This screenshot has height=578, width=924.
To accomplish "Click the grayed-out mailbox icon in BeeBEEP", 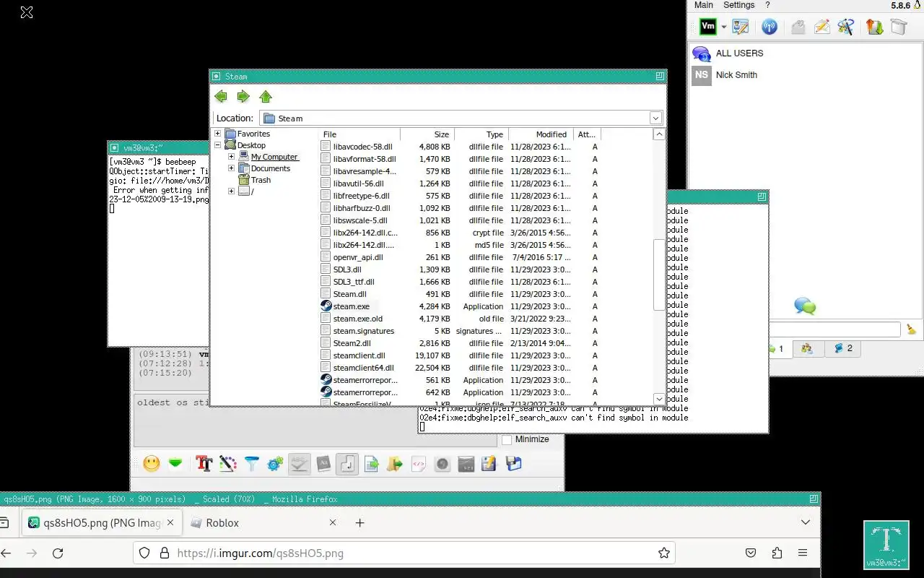I will [x=798, y=27].
